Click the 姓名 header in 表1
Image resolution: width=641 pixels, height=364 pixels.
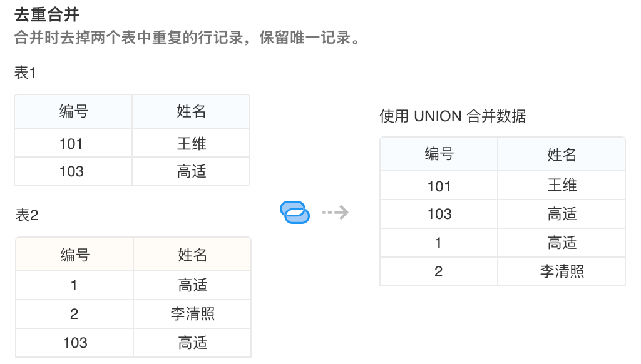pyautogui.click(x=192, y=112)
